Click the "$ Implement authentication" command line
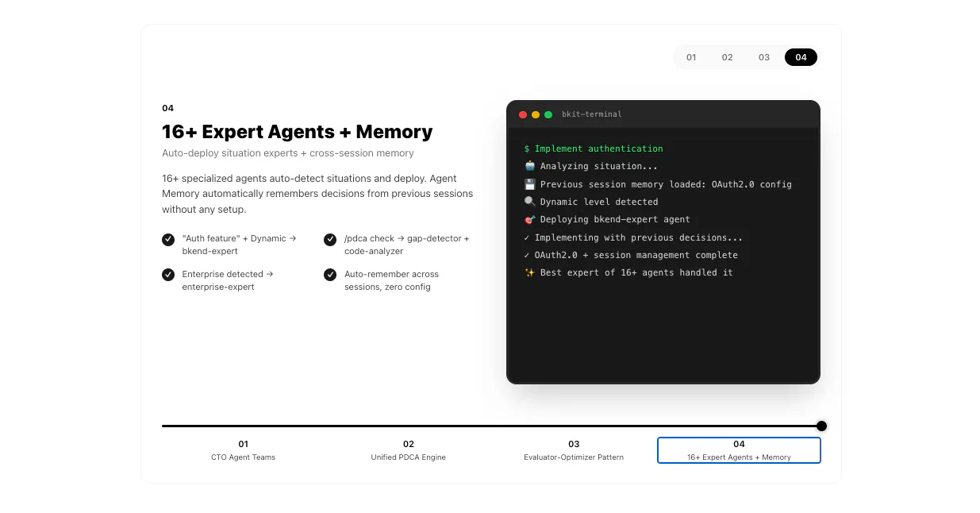The width and height of the screenshot is (980, 513). 594,148
